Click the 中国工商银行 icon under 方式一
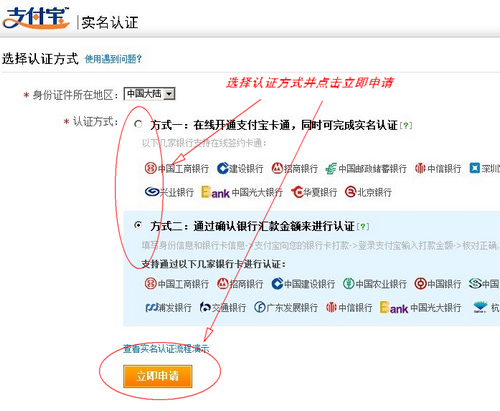Viewport: 500px width, 411px height. 150,168
